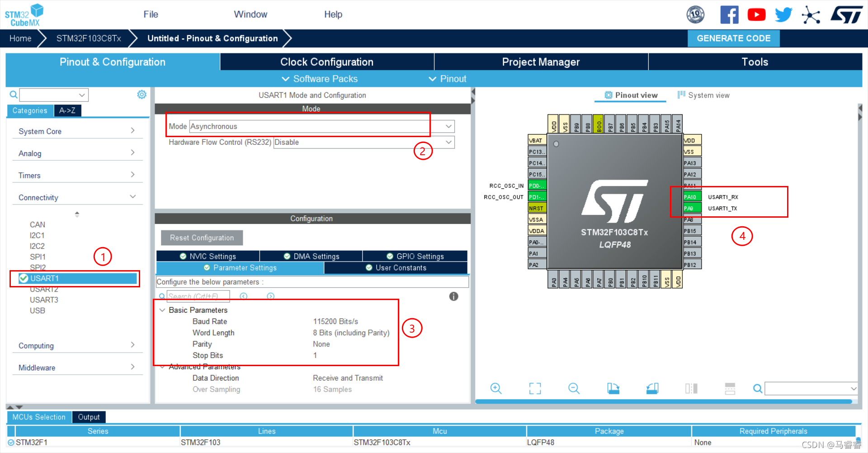
Task: Click GENERATE CODE button
Action: coord(734,38)
